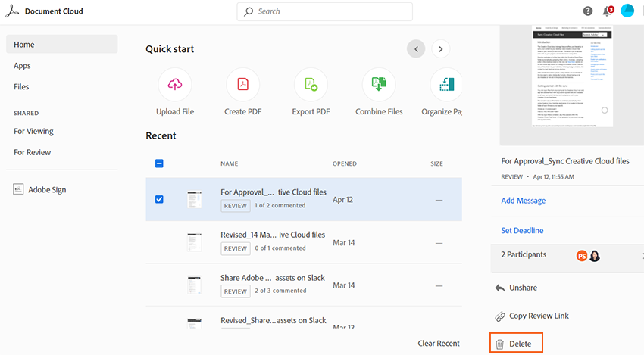This screenshot has height=355, width=644.
Task: Open the notifications bell icon
Action: point(607,11)
